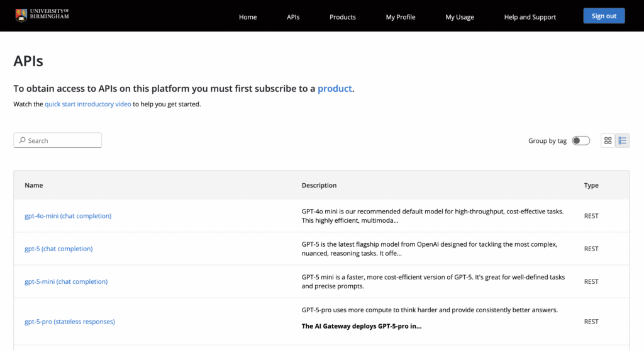Switch to grid view icon
644x350 pixels.
(x=608, y=140)
